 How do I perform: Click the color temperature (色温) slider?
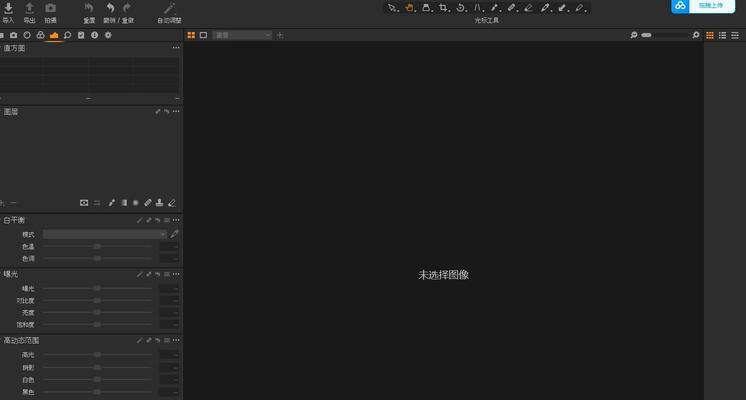(98, 246)
